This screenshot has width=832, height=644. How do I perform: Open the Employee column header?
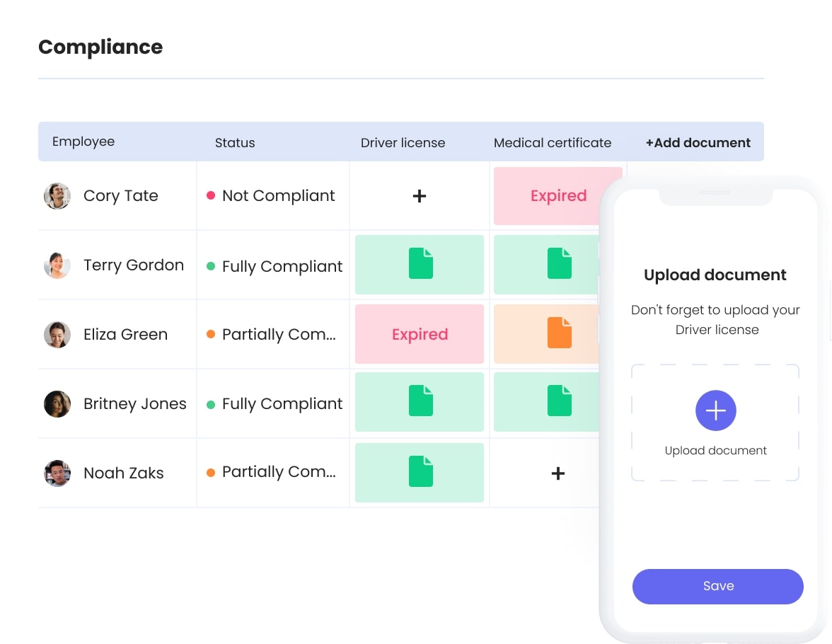(x=83, y=142)
